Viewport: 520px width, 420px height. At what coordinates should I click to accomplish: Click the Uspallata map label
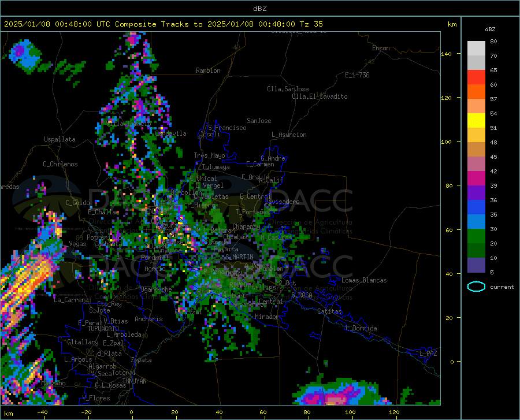pos(60,139)
